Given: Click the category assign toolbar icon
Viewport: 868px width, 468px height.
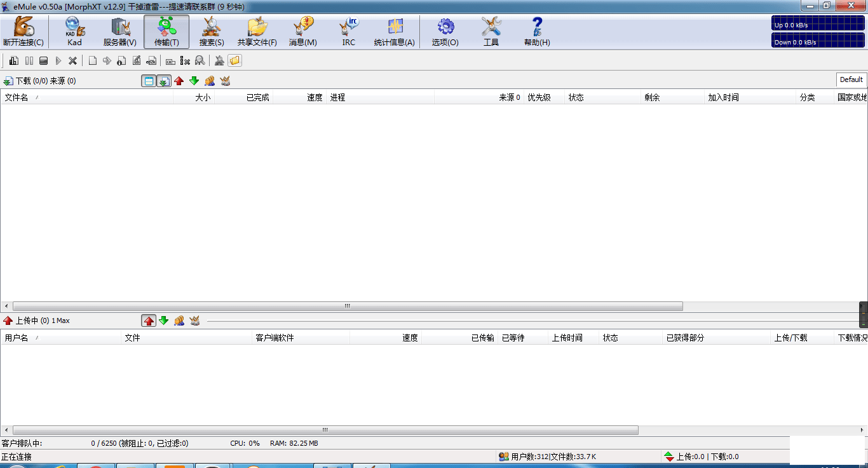Looking at the screenshot, I should pyautogui.click(x=170, y=60).
